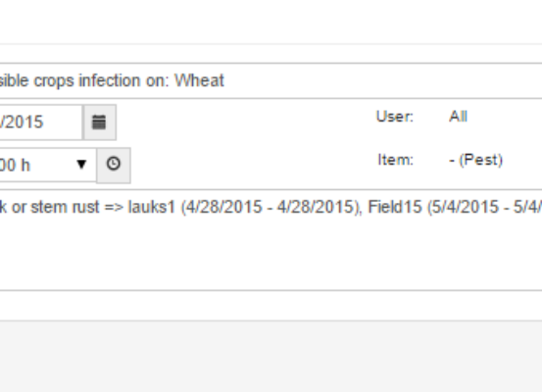This screenshot has height=392, width=542.
Task: Expand the hour dropdown arrow
Action: point(81,165)
